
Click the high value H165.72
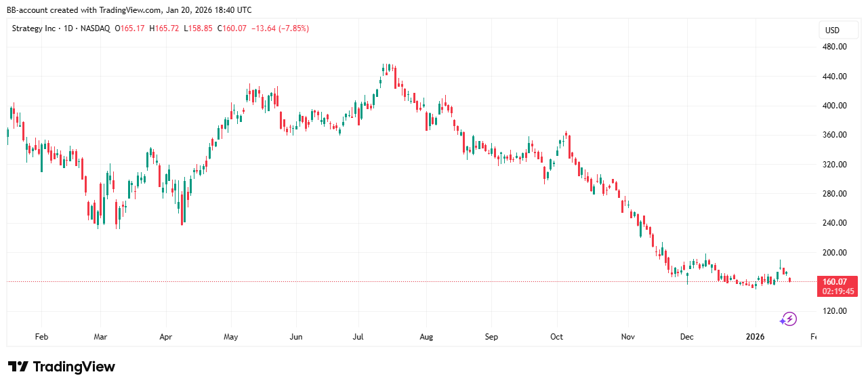pos(165,28)
